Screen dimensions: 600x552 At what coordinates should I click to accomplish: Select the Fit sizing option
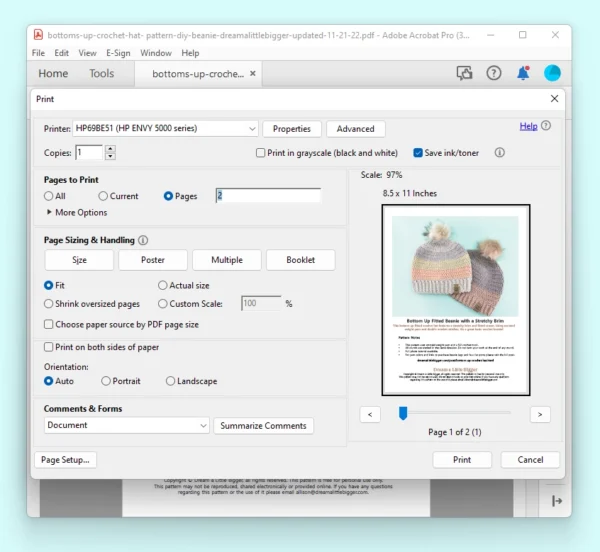point(48,285)
